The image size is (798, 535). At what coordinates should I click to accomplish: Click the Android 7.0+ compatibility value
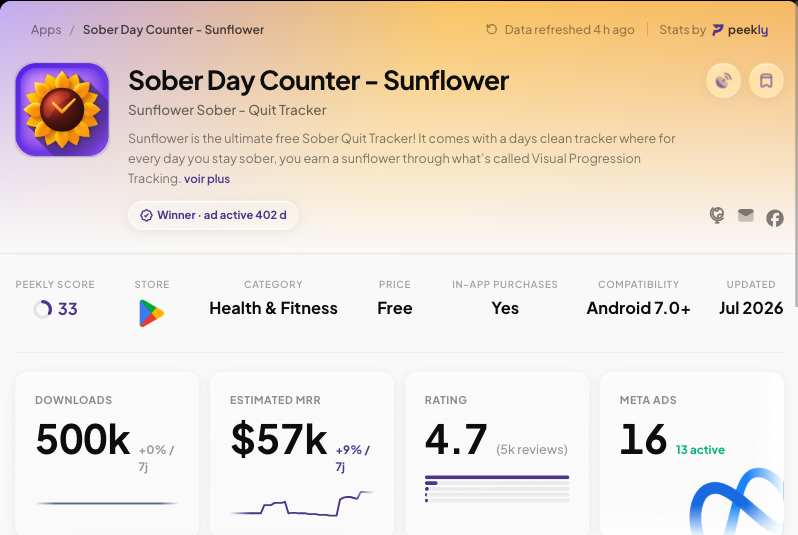(638, 308)
